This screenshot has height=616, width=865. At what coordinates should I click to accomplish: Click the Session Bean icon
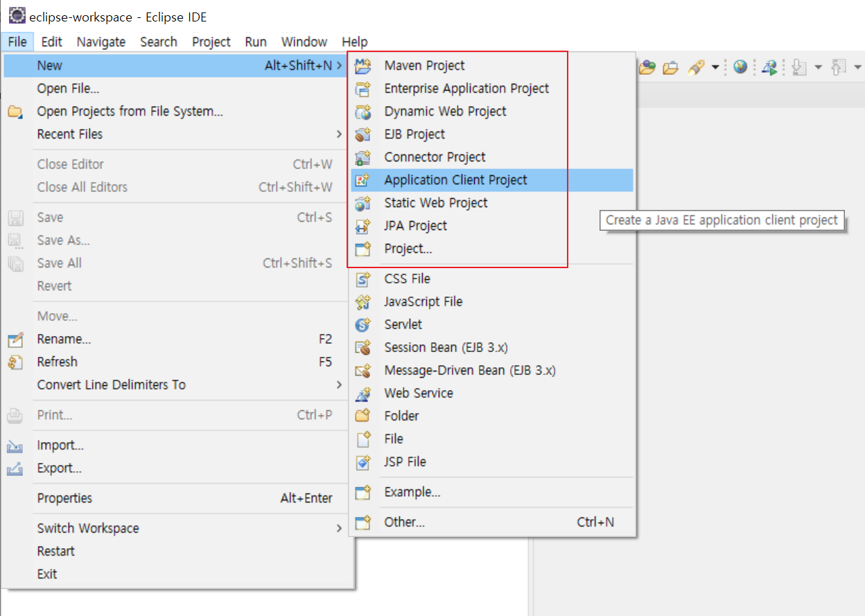(x=362, y=348)
